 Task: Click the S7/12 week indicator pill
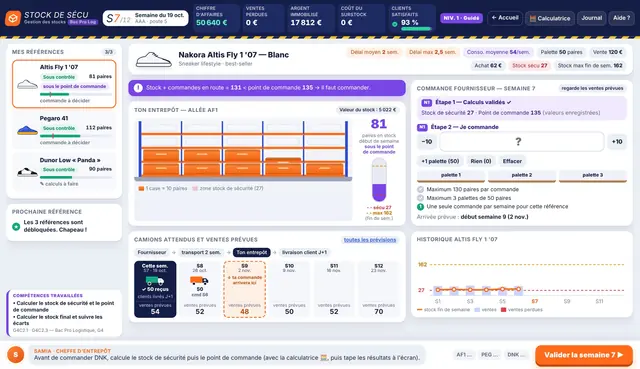[x=145, y=18]
